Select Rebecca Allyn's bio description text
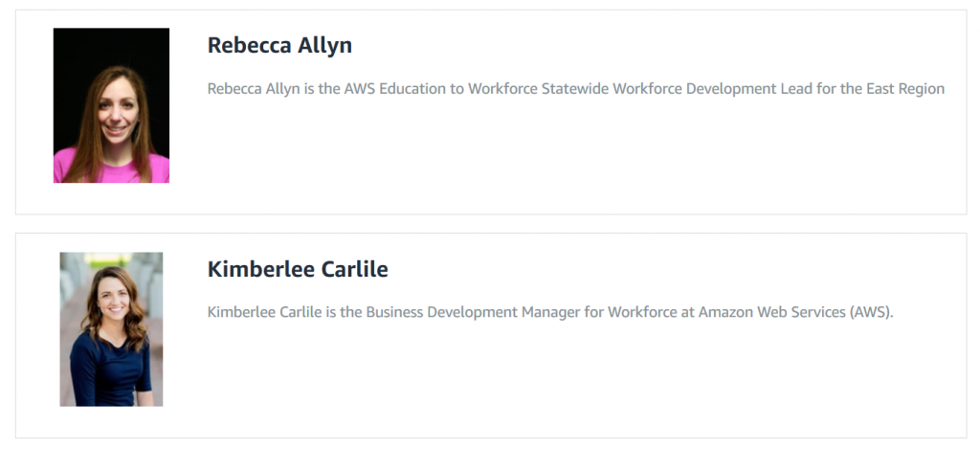The image size is (980, 449). click(x=575, y=89)
